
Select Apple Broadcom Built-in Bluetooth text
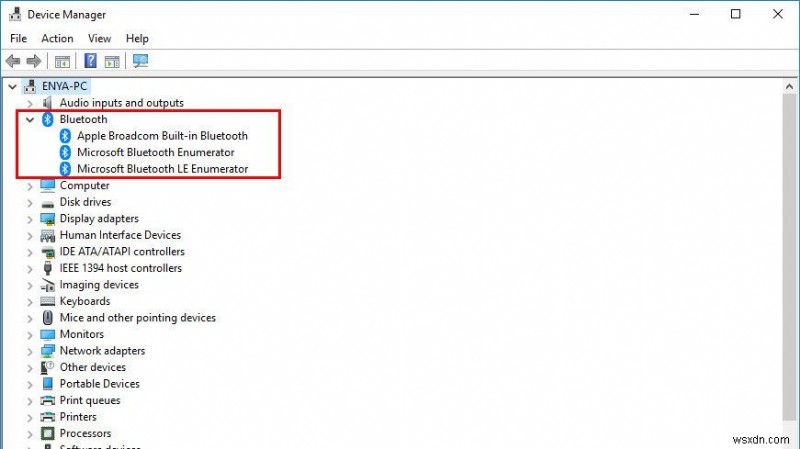162,136
